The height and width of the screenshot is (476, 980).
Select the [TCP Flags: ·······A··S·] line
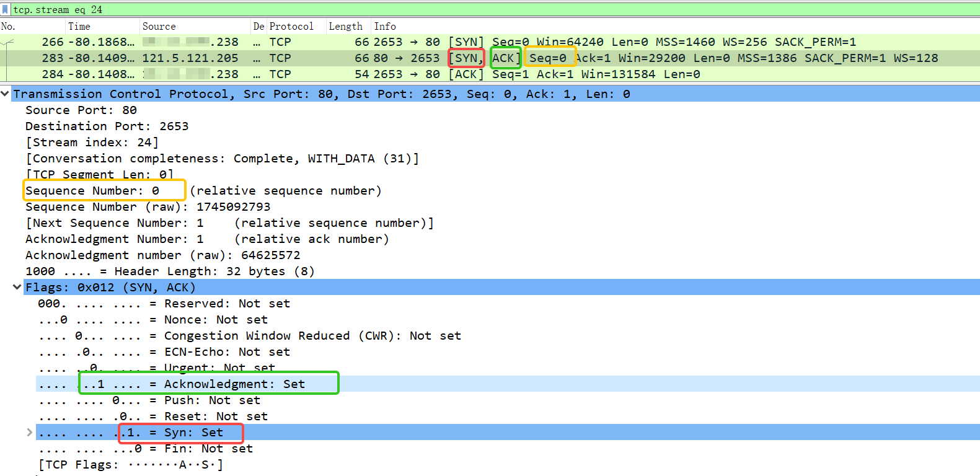point(130,464)
